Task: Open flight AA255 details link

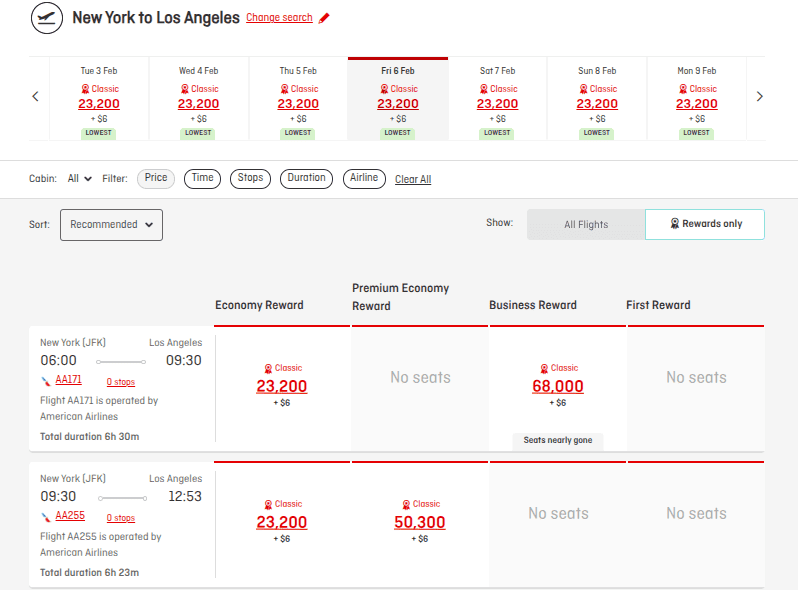Action: coord(70,516)
